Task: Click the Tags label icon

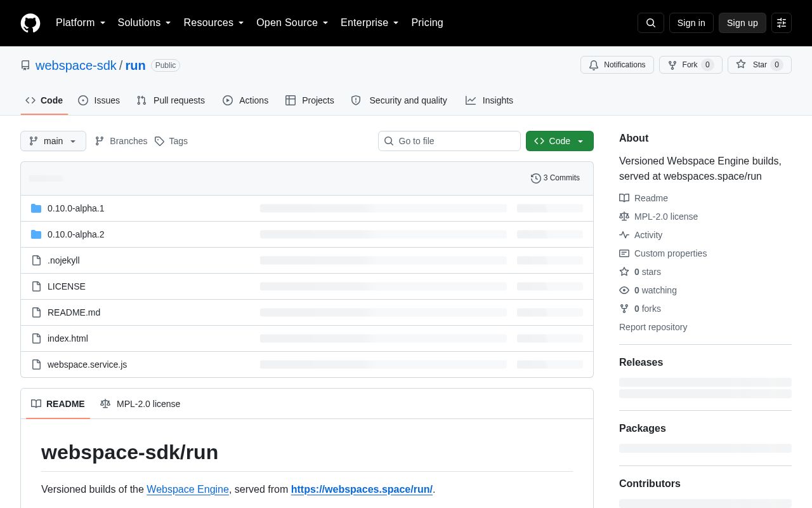Action: [159, 141]
